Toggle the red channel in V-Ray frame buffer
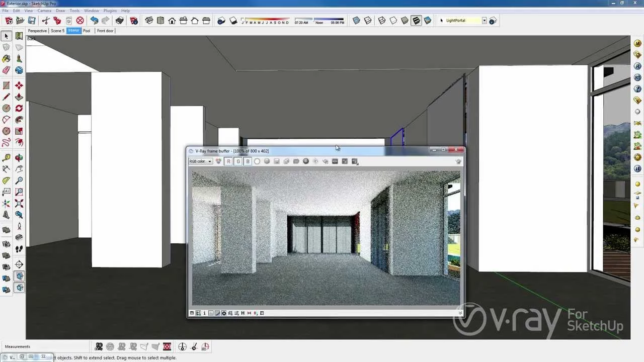 point(228,161)
